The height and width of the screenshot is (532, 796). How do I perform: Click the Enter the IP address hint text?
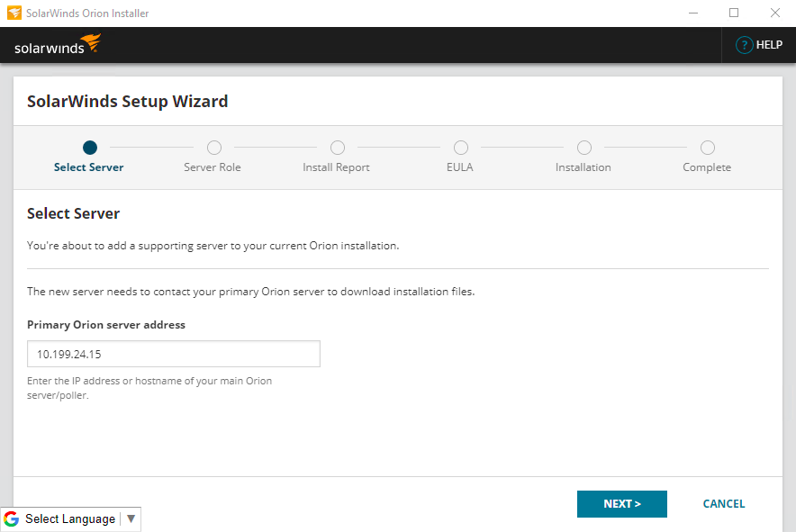click(x=149, y=388)
